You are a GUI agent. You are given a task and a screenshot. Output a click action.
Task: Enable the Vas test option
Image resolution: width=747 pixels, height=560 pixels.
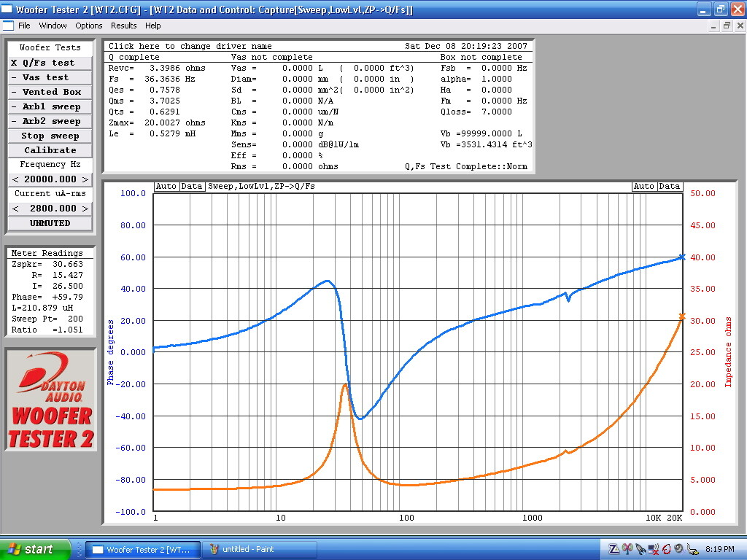click(50, 77)
